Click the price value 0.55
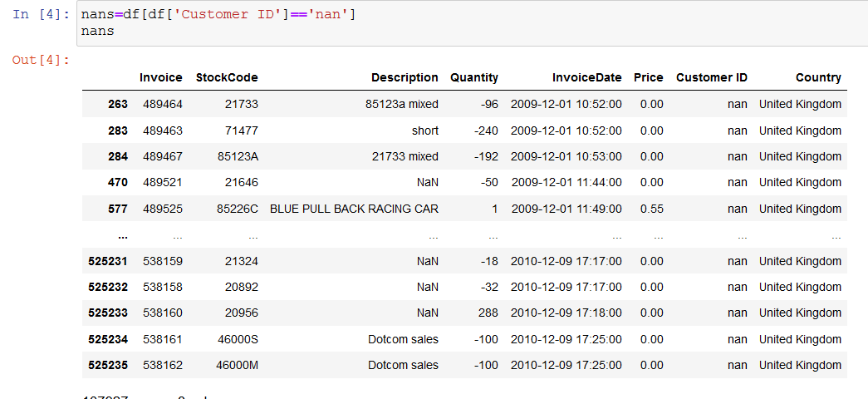The image size is (868, 399). (x=651, y=209)
